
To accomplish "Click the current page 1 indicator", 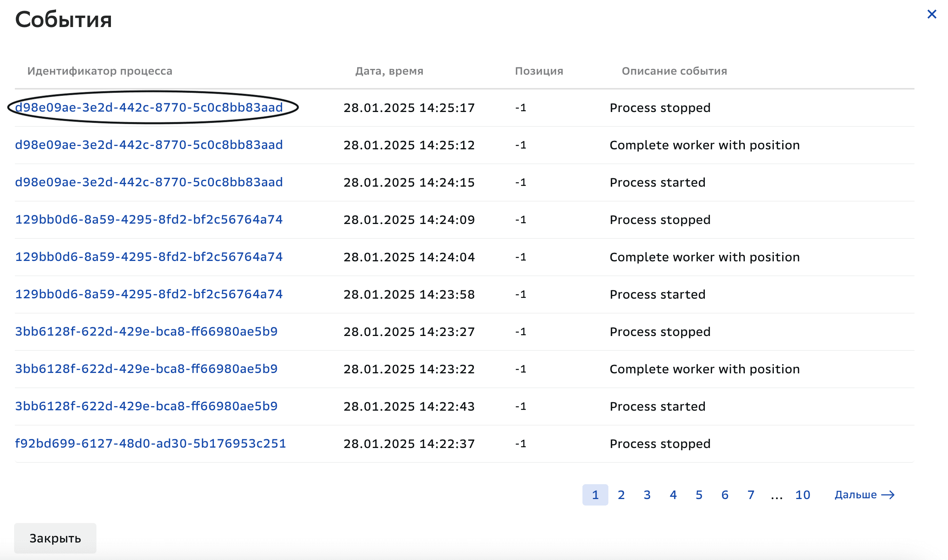I will click(595, 495).
